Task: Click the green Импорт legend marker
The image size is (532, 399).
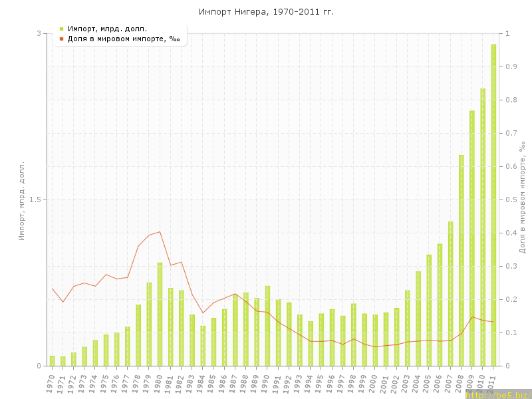Action: pyautogui.click(x=61, y=29)
